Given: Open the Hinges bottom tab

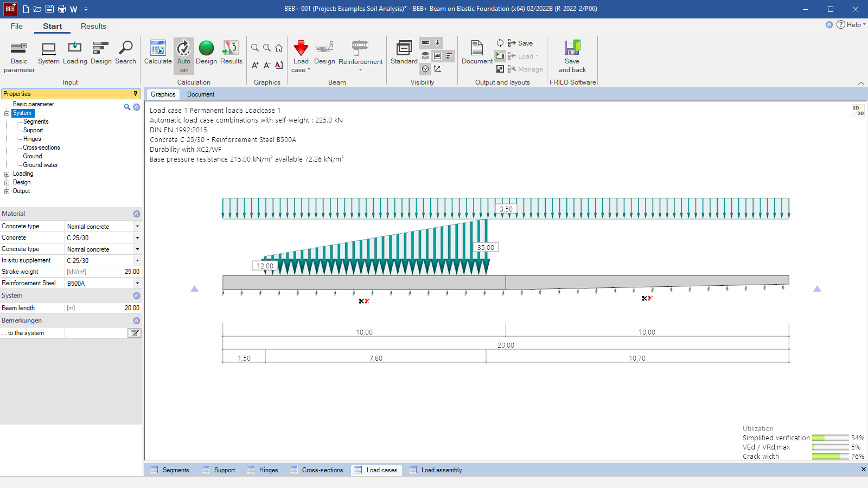Looking at the screenshot, I should click(x=262, y=470).
